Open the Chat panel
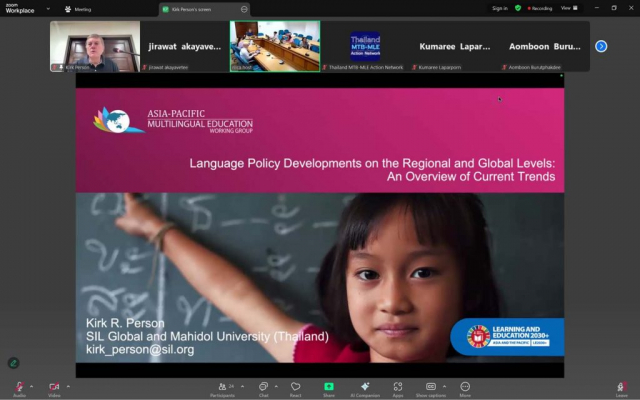The width and height of the screenshot is (640, 400). pos(263,387)
